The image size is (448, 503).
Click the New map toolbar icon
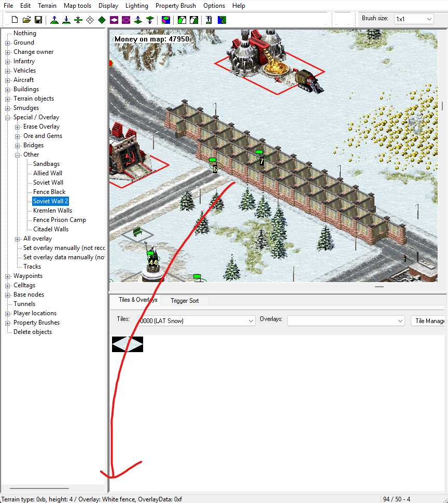[x=16, y=20]
